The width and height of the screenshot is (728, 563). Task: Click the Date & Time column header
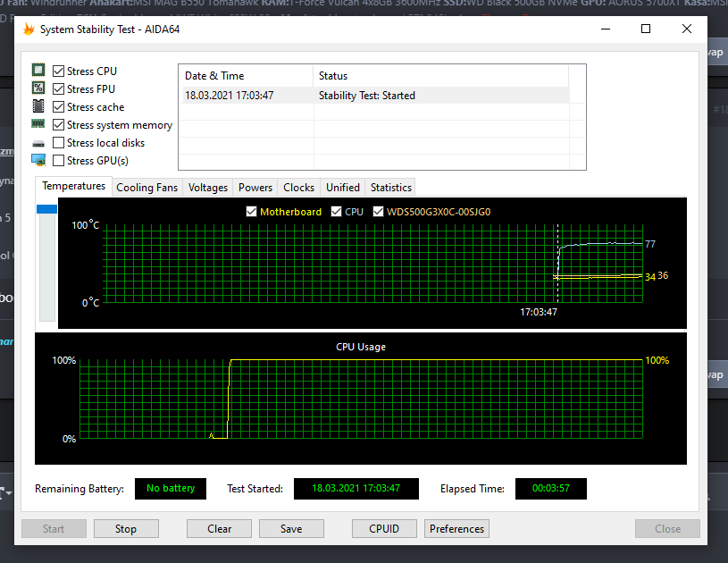(x=246, y=76)
